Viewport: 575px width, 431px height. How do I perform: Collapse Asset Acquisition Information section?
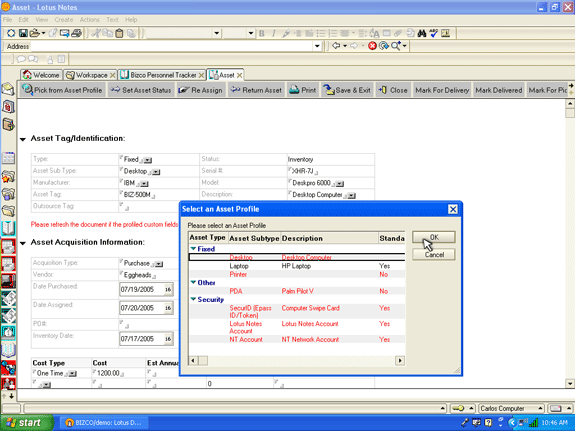pyautogui.click(x=23, y=243)
